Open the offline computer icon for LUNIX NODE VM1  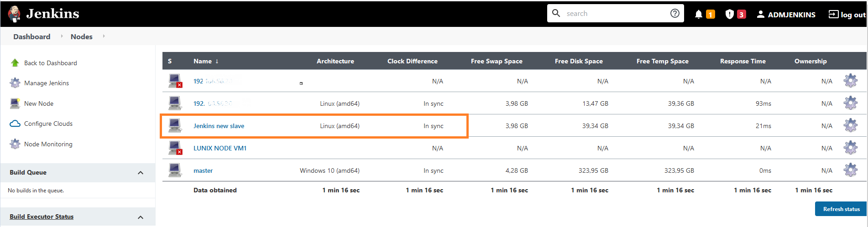[175, 148]
